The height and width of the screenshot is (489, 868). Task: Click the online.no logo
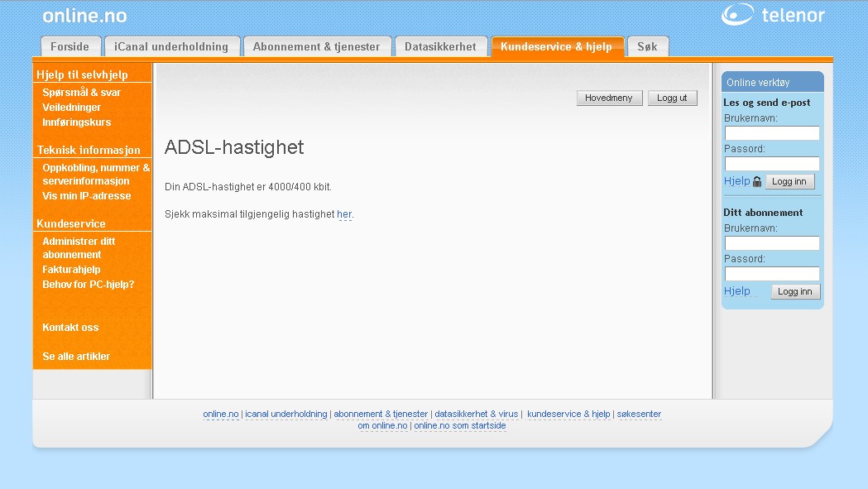click(x=84, y=16)
